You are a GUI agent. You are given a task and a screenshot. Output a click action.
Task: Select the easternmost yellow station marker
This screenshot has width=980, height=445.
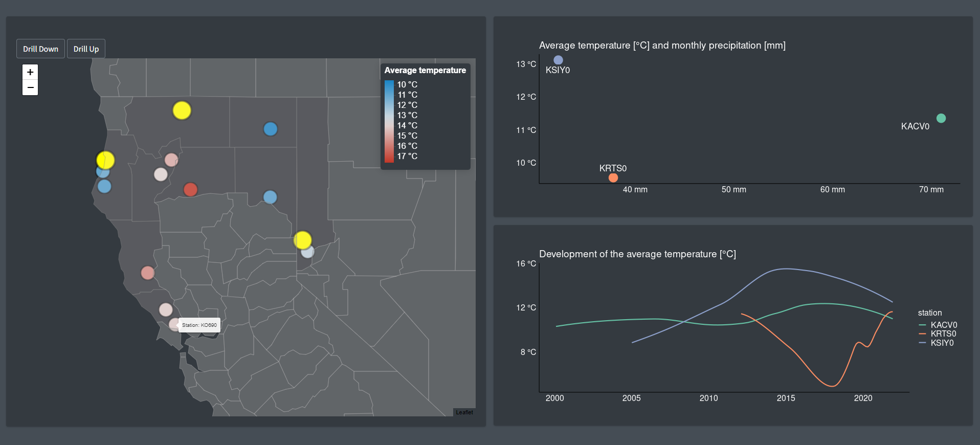coord(302,240)
